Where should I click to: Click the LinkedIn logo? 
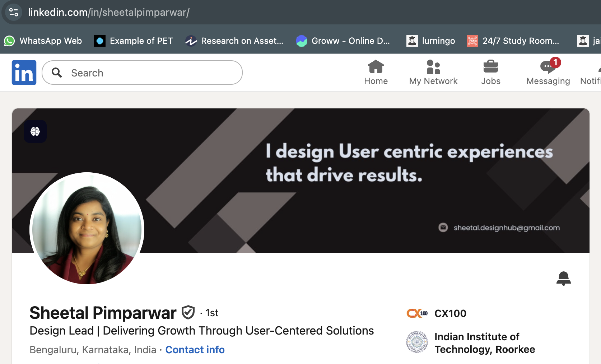tap(24, 72)
